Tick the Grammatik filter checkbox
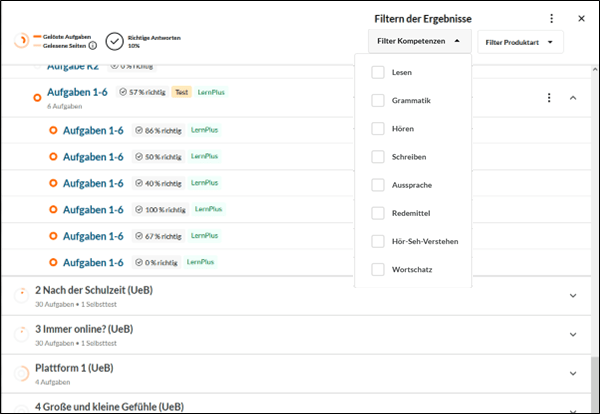600x414 pixels. click(378, 101)
